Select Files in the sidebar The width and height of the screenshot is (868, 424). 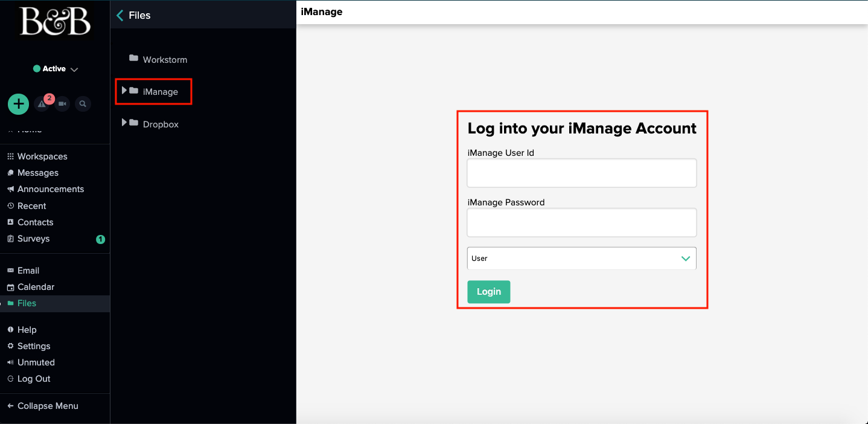(55, 303)
